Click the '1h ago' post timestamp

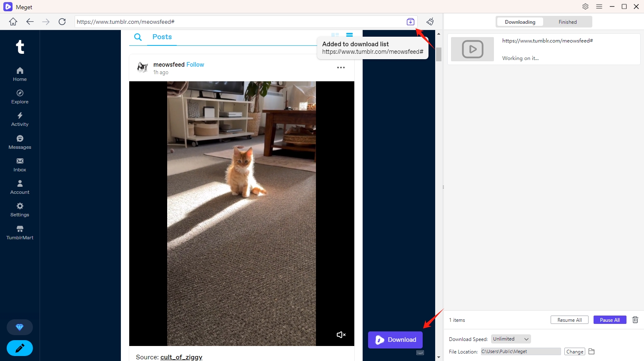pos(161,73)
